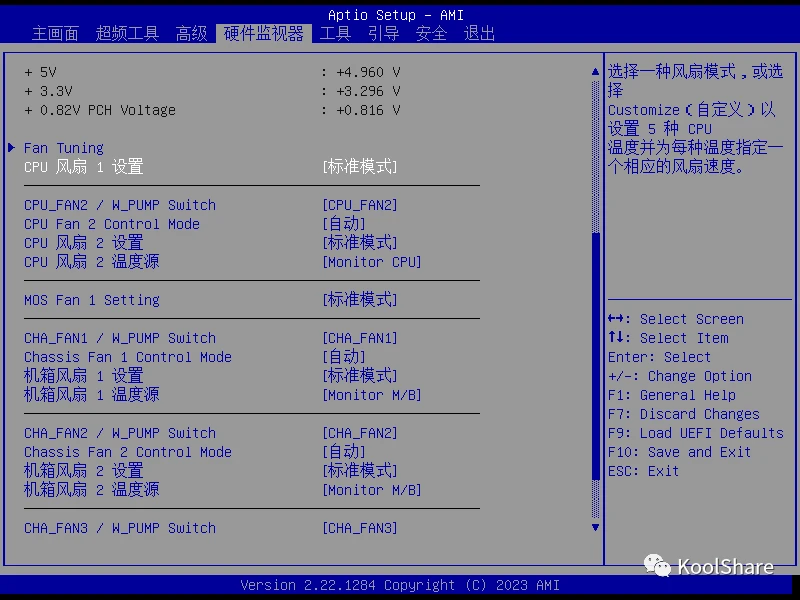Go to the 安全 tab
This screenshot has height=600, width=800.
[x=431, y=34]
